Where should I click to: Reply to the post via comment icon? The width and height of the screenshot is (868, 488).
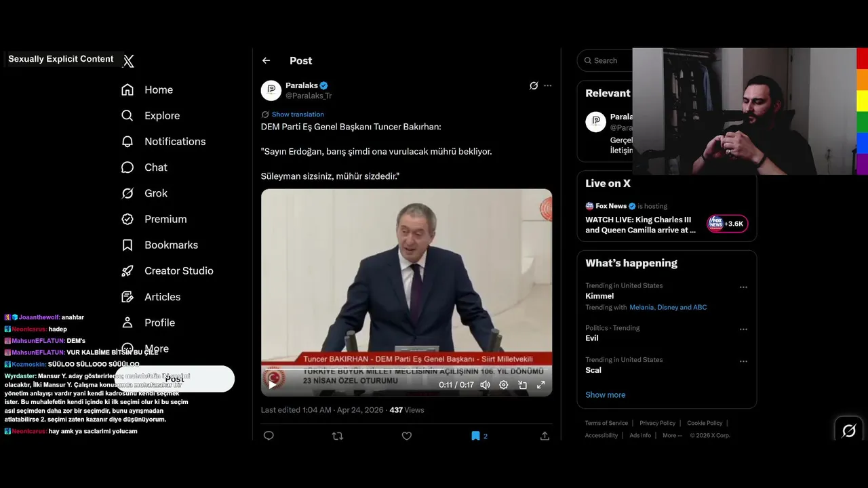coord(269,436)
